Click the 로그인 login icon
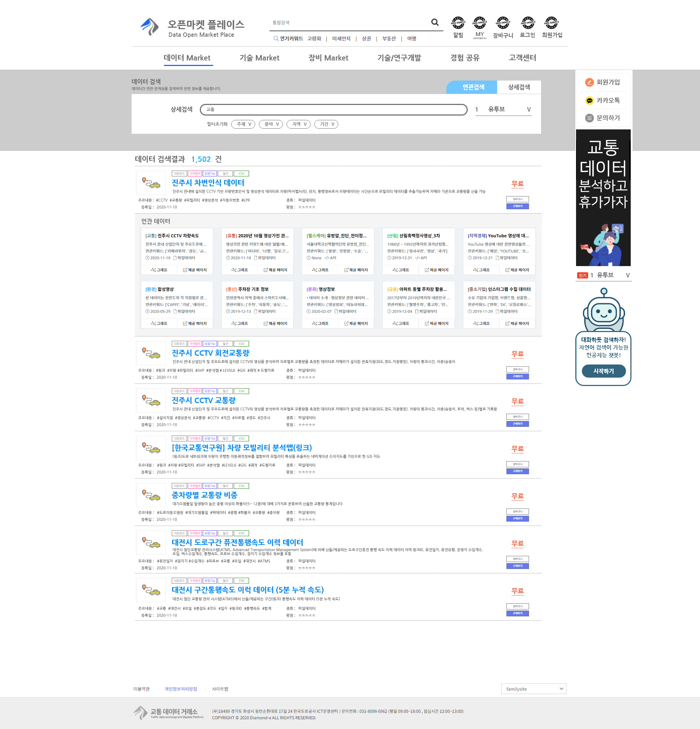The width and height of the screenshot is (700, 729). (528, 23)
